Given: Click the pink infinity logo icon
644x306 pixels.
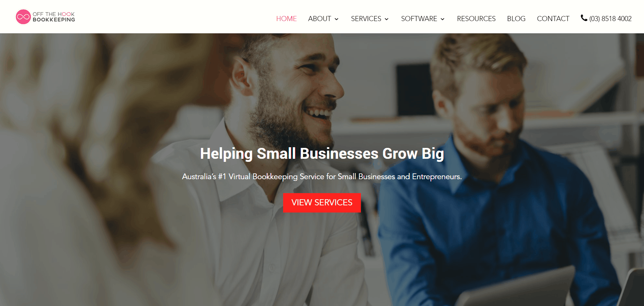Looking at the screenshot, I should point(23,17).
